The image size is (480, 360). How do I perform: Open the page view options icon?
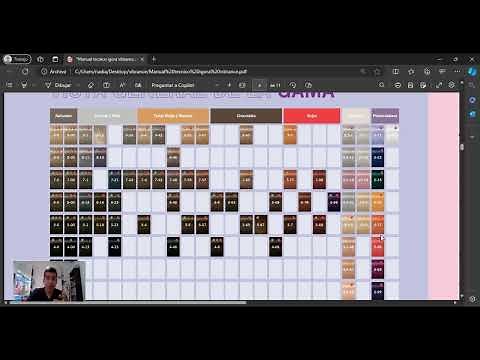[x=308, y=85]
